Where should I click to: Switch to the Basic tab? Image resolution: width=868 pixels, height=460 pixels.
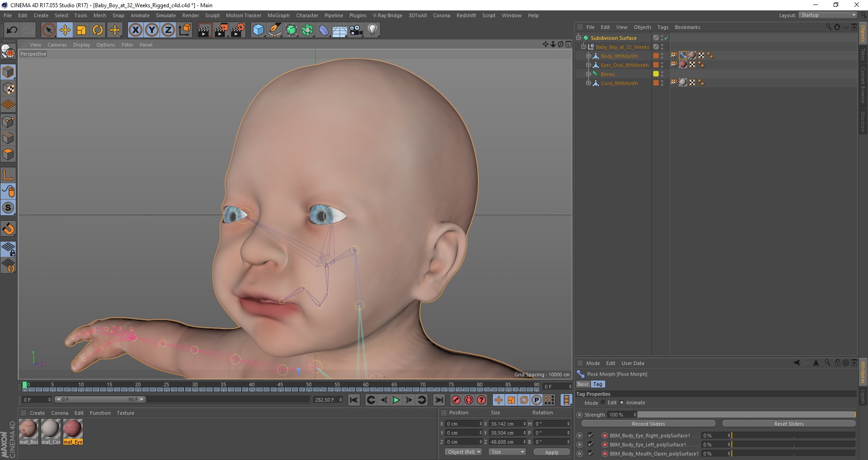[583, 384]
